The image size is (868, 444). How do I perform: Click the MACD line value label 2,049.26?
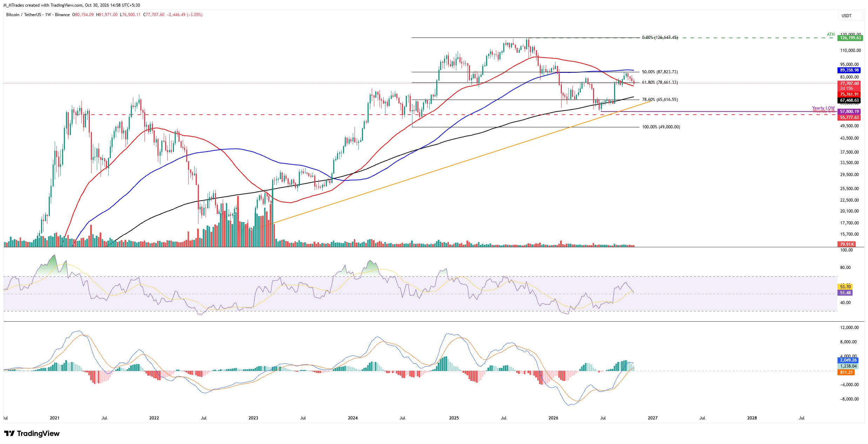coord(848,360)
